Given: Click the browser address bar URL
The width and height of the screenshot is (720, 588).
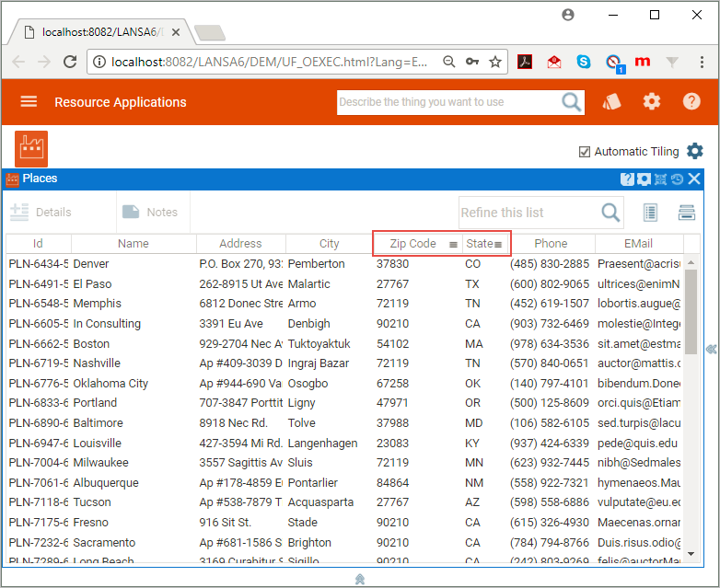Looking at the screenshot, I should pyautogui.click(x=269, y=62).
